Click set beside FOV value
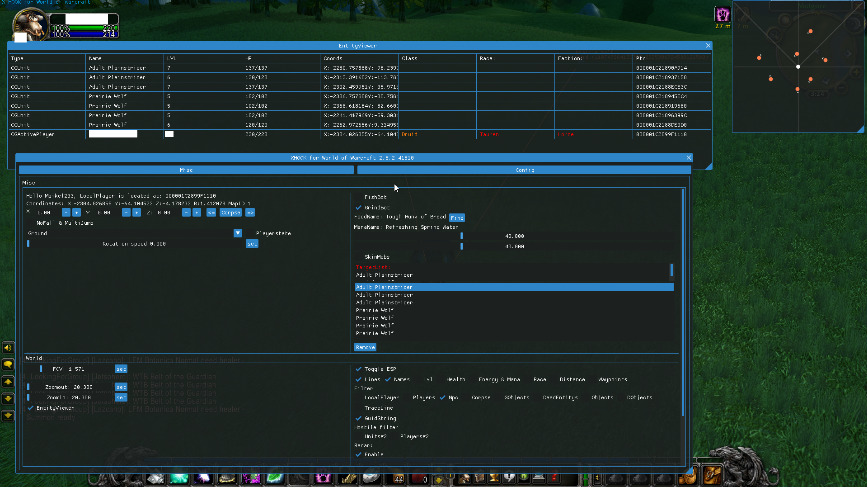 point(121,369)
